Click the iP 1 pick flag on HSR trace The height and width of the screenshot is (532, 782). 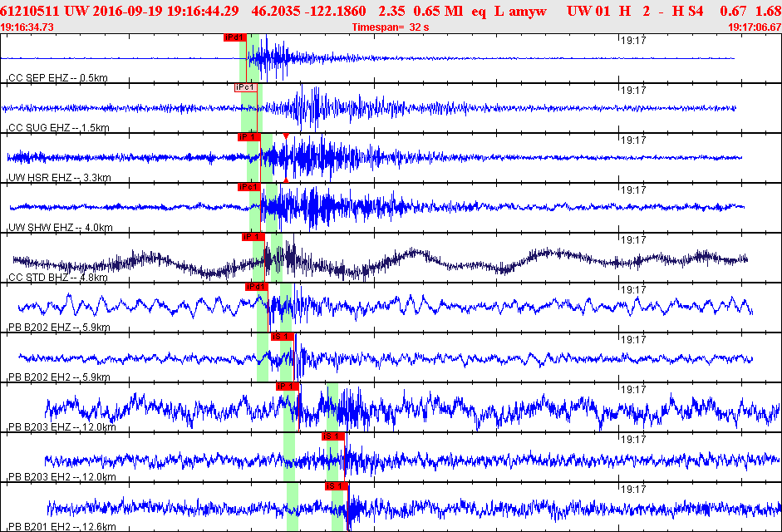[248, 137]
